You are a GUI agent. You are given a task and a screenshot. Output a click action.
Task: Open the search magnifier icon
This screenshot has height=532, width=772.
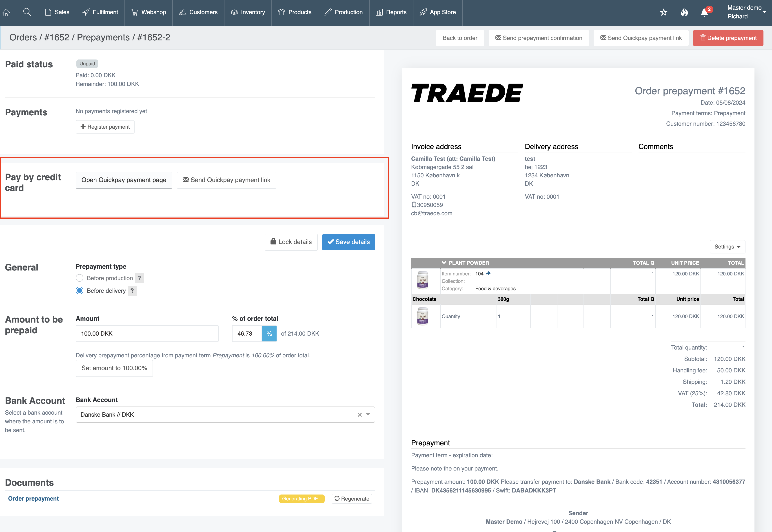tap(27, 12)
